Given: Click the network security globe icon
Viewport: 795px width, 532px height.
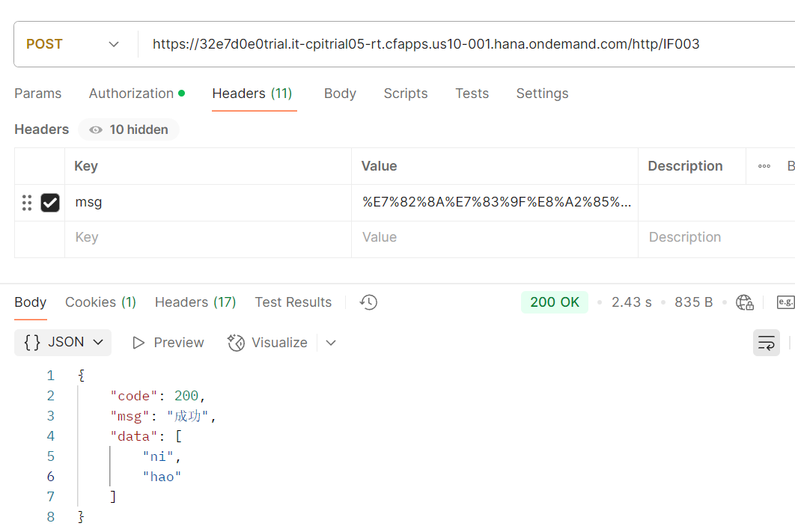Looking at the screenshot, I should (x=744, y=302).
